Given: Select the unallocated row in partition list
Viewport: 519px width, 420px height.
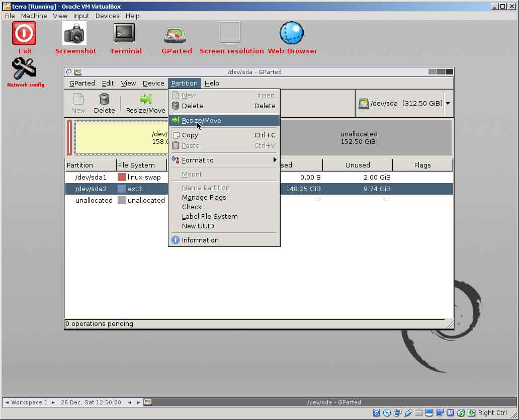Looking at the screenshot, I should point(259,201).
